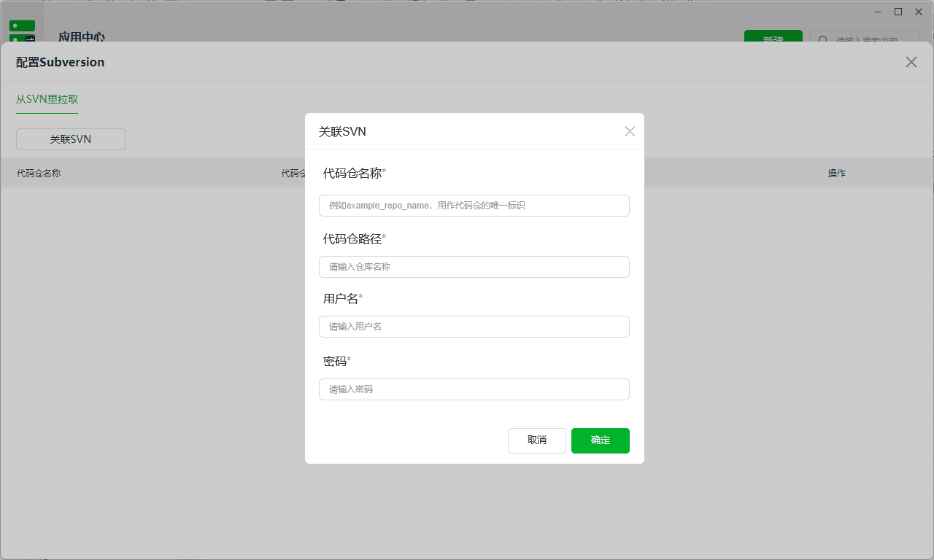Maximize the application window

coord(898,12)
